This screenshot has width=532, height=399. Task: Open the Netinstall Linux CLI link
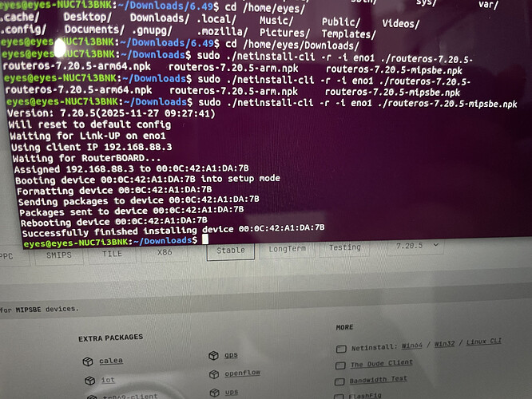tap(483, 342)
